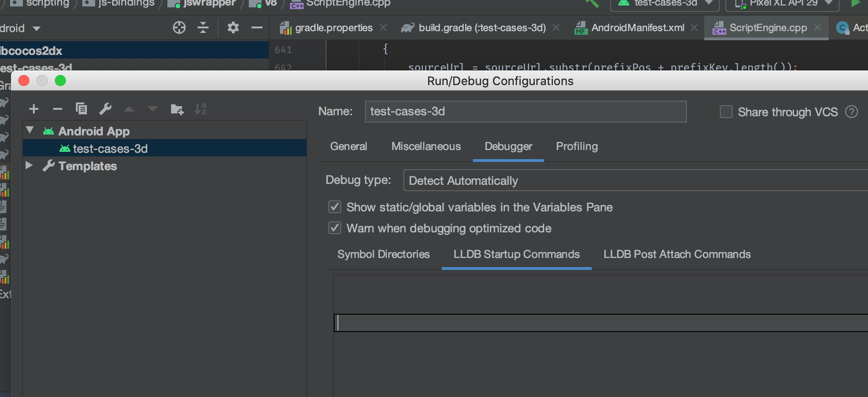Screen dimensions: 868x397
Task: Switch to General tab
Action: coord(348,146)
